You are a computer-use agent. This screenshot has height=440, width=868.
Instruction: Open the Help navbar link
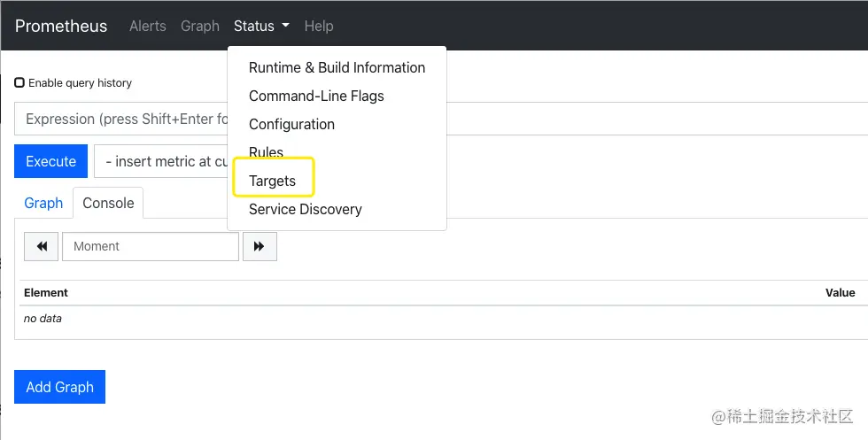[x=319, y=27]
